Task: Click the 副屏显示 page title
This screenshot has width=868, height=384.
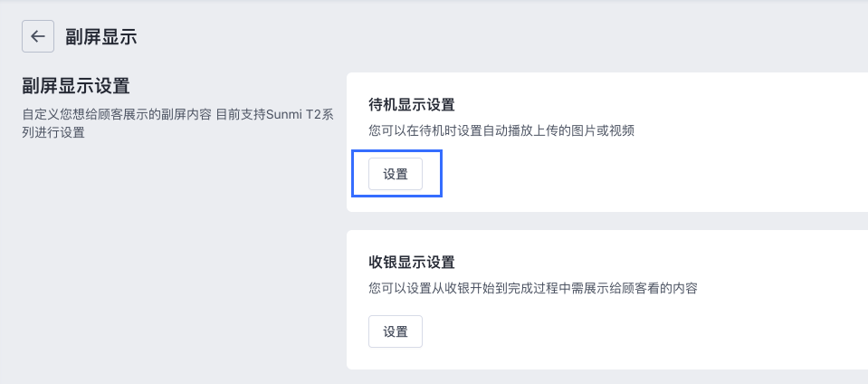Action: [x=100, y=36]
